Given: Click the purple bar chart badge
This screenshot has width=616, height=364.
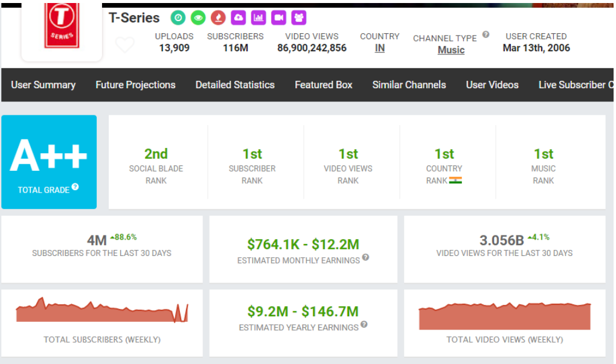Looking at the screenshot, I should pyautogui.click(x=258, y=18).
